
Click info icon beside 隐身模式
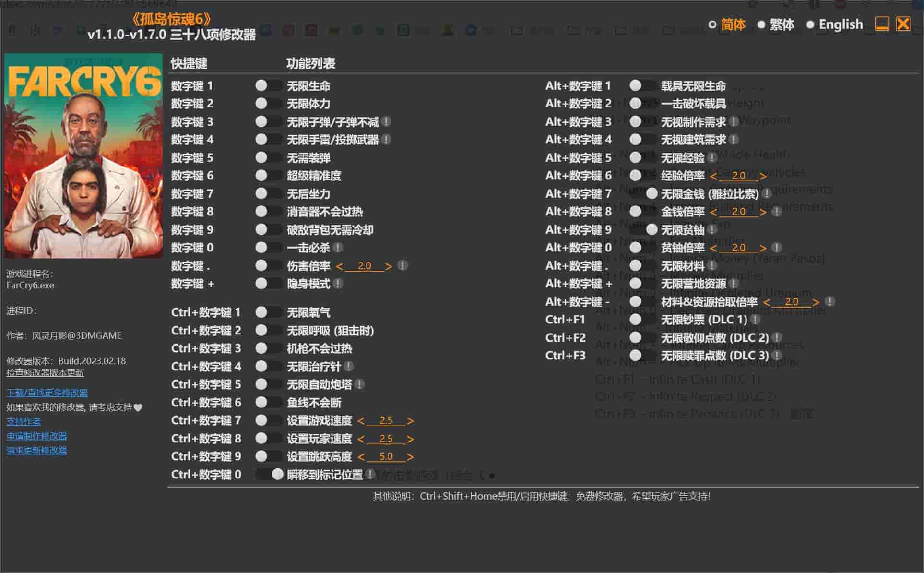coord(338,284)
